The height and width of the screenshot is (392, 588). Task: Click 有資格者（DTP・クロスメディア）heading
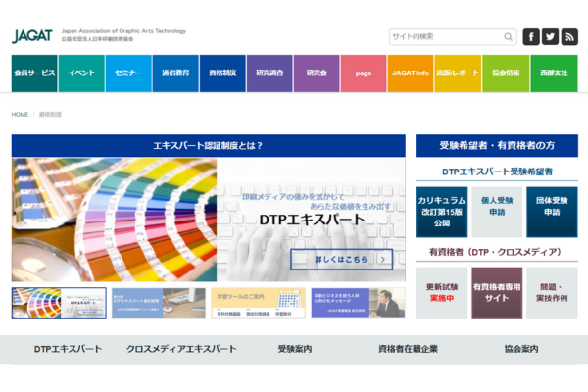tap(495, 252)
